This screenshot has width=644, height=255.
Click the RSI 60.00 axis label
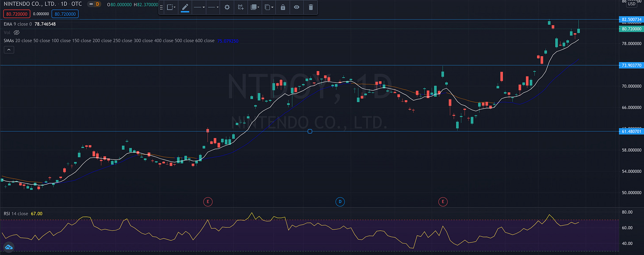pos(628,228)
